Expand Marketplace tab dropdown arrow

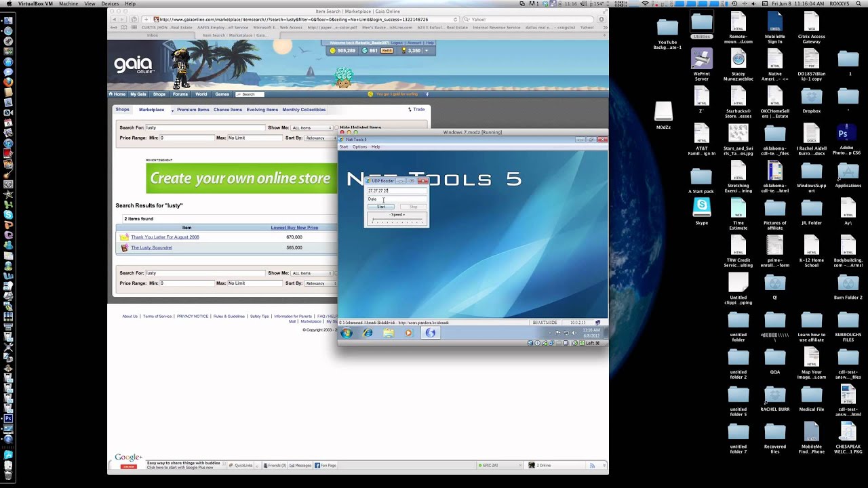tap(172, 110)
